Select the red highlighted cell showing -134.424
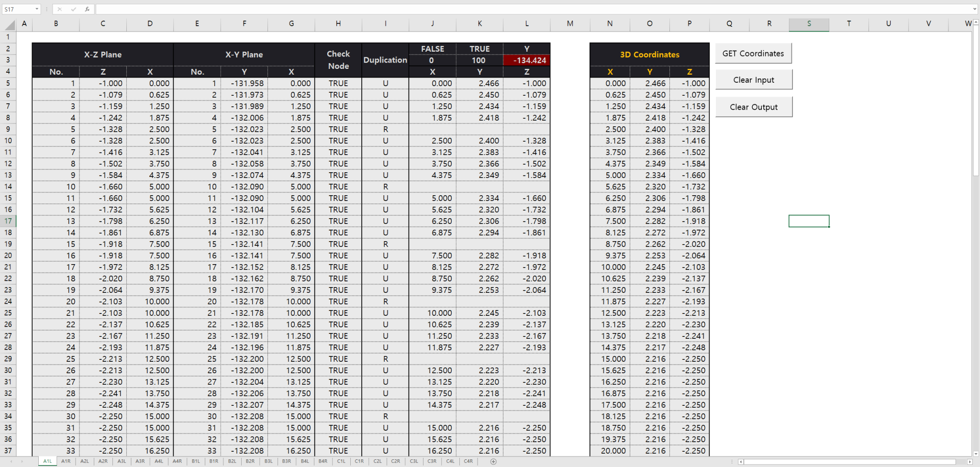 (x=526, y=61)
